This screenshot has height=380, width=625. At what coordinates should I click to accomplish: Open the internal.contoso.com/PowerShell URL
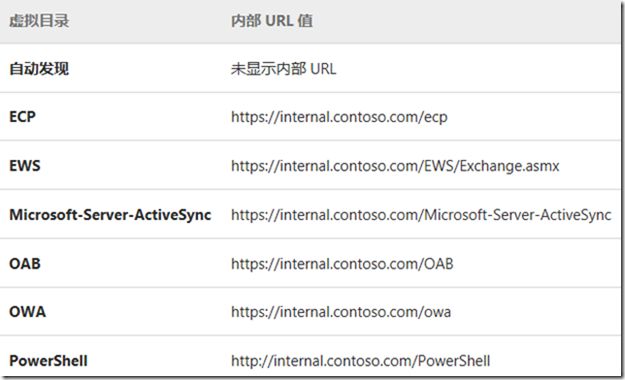pos(360,361)
